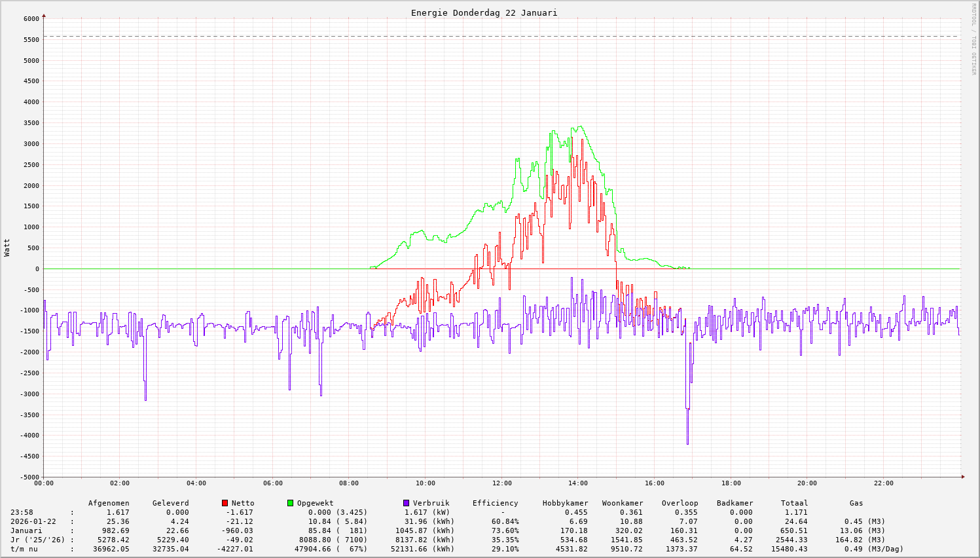Select the Afgenomen column header
The image size is (980, 558).
point(109,503)
